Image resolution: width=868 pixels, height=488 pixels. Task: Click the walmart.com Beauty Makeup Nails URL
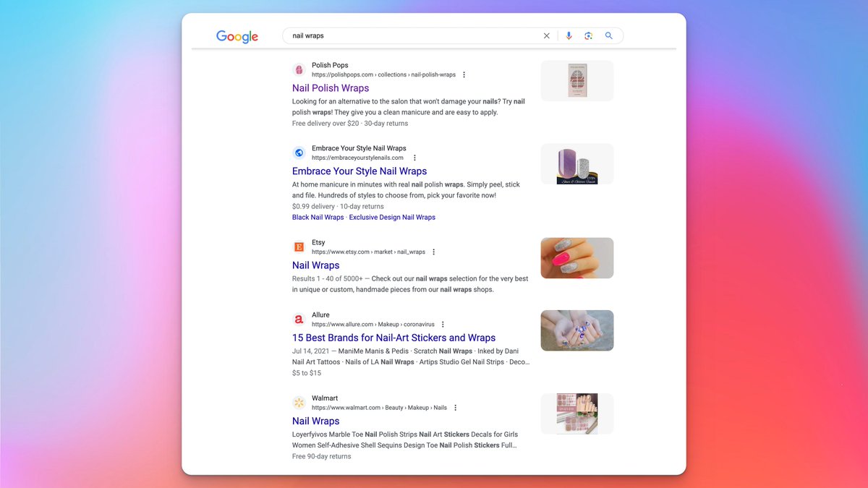[x=380, y=408]
